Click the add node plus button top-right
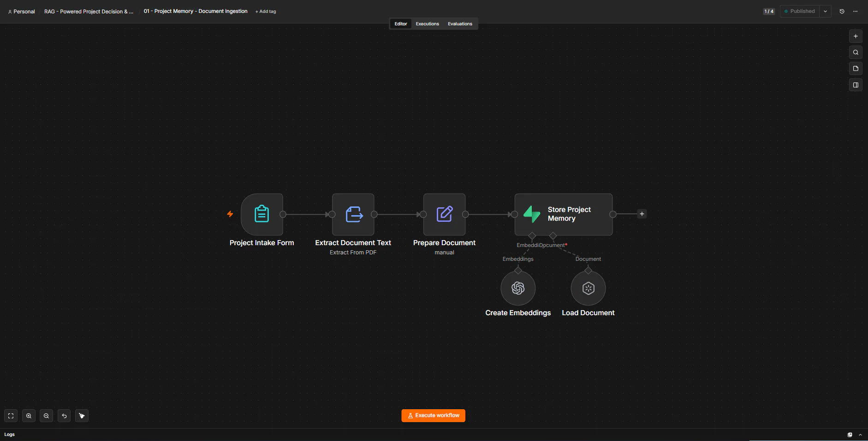 point(856,36)
